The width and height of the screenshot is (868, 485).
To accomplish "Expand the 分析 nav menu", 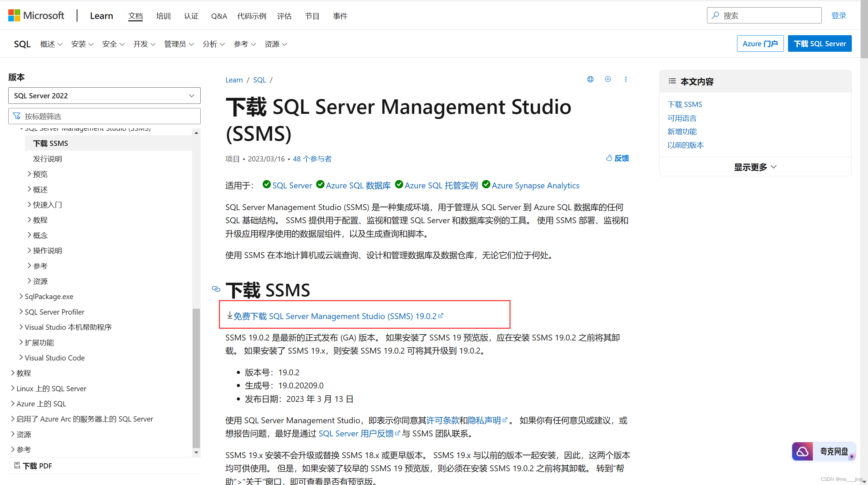I will tap(214, 44).
